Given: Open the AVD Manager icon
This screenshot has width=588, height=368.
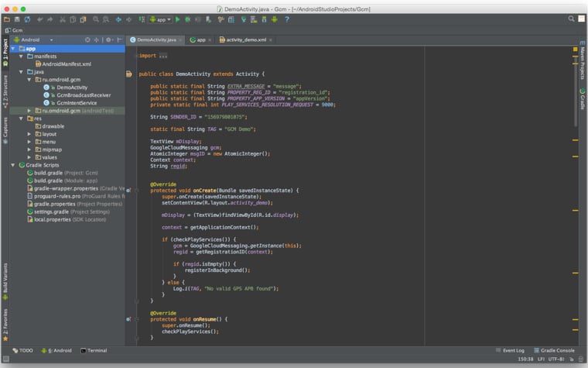Looking at the screenshot, I should [254, 19].
